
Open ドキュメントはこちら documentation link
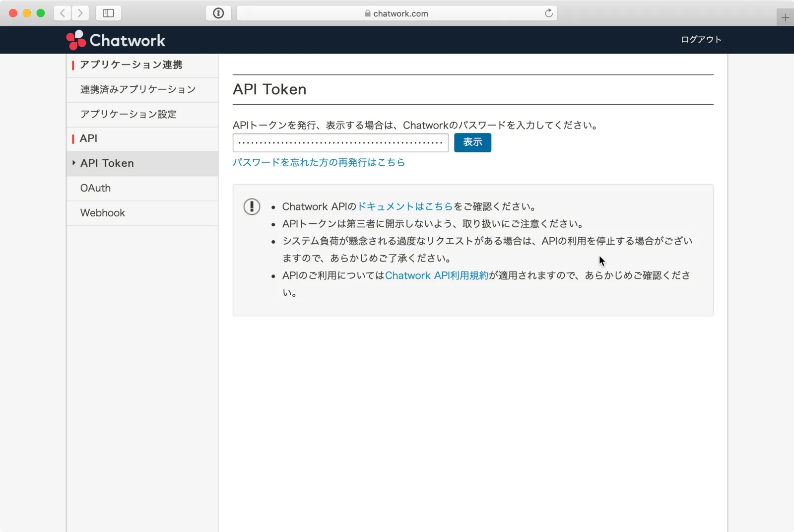(x=405, y=206)
